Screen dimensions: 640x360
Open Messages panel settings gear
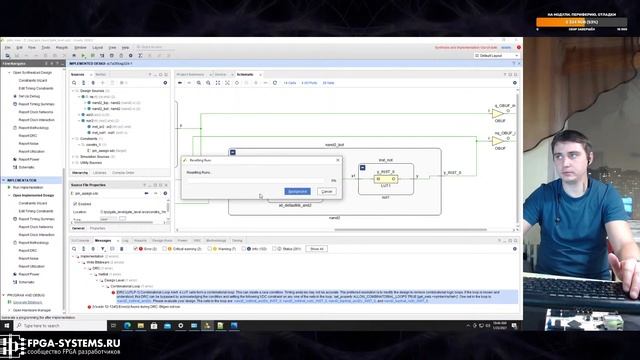tap(515, 249)
